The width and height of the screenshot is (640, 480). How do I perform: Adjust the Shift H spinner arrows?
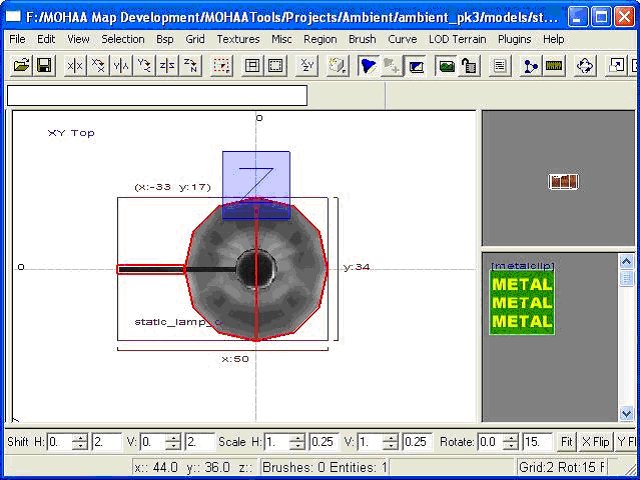(x=79, y=442)
